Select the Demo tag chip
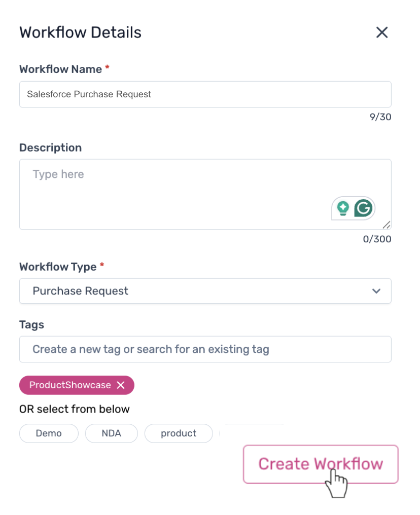Viewport: 420px width, 515px height. click(x=49, y=433)
